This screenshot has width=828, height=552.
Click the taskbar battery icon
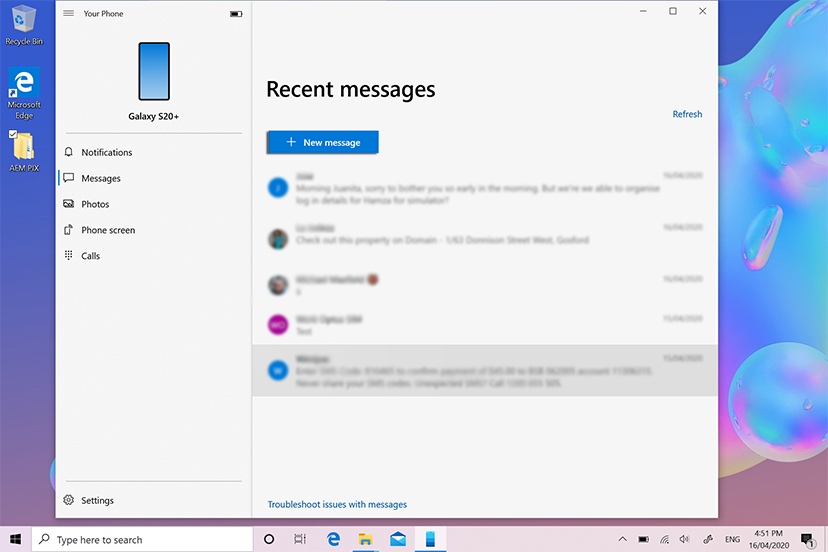pos(643,539)
